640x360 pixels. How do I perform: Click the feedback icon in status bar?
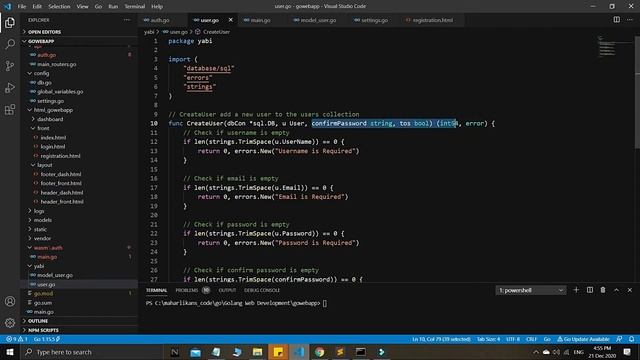619,339
